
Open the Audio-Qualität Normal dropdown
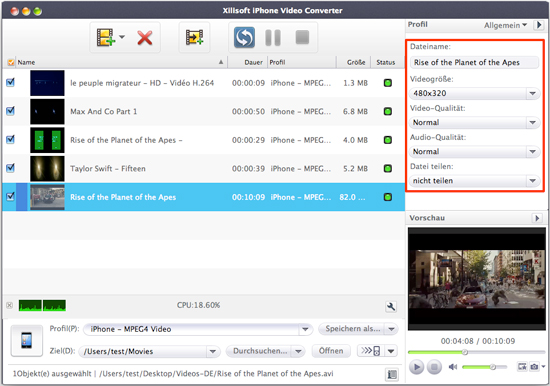click(x=474, y=151)
